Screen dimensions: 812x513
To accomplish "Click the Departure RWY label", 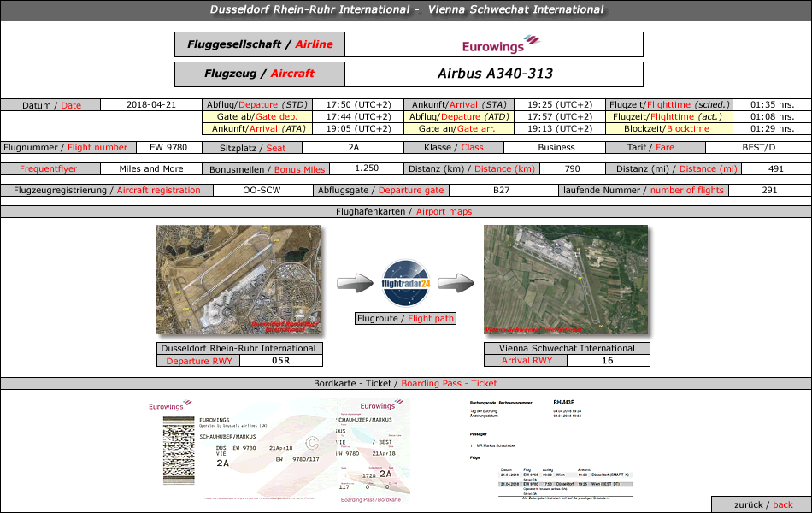I will point(199,361).
